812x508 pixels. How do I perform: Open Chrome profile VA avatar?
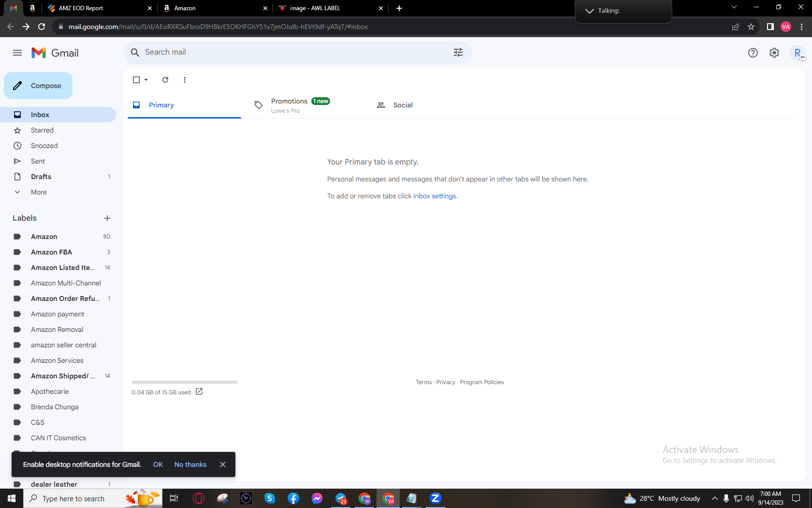coord(786,27)
